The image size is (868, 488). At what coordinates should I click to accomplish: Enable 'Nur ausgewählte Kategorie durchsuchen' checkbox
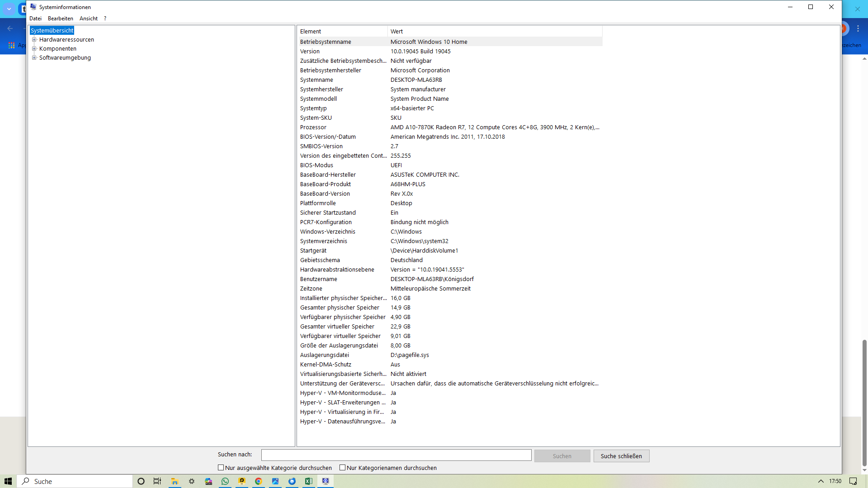(x=221, y=468)
